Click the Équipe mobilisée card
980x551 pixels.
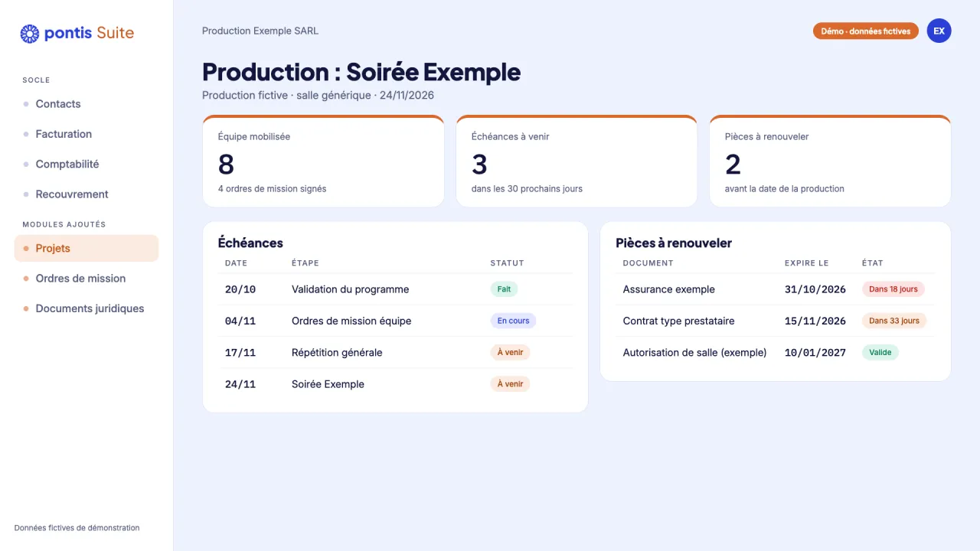coord(323,161)
